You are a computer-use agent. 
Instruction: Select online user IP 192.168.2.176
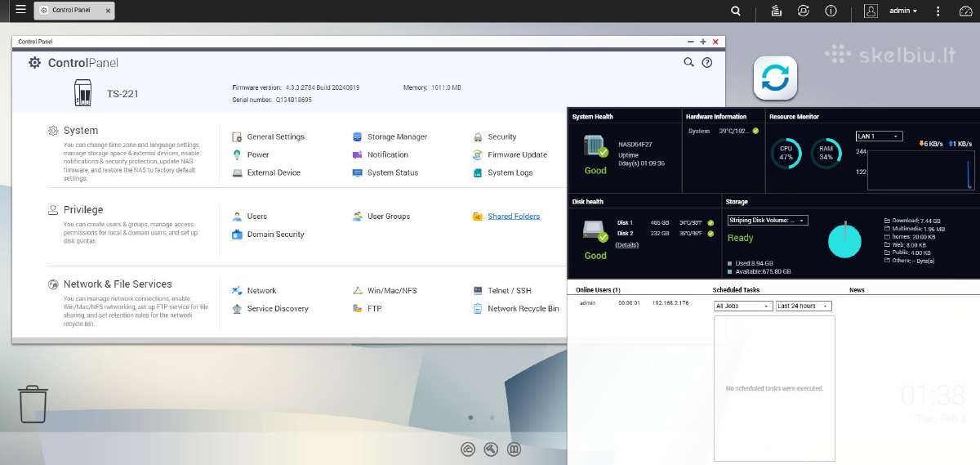pyautogui.click(x=670, y=303)
